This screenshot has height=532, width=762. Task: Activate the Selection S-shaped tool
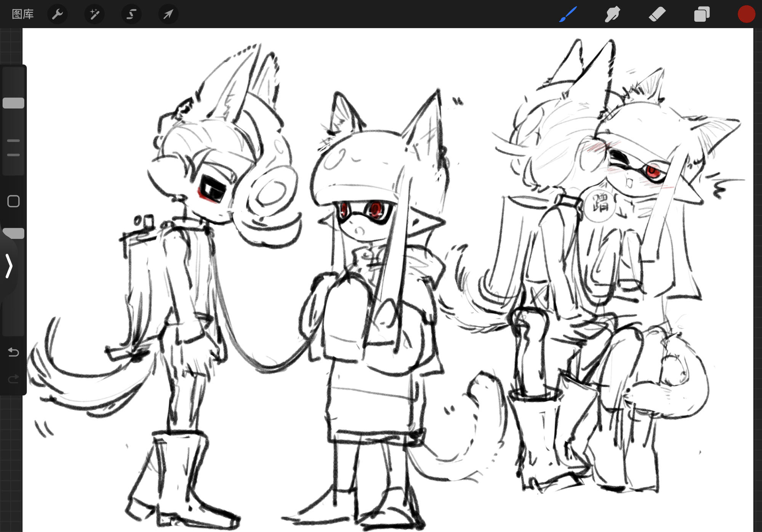point(131,14)
